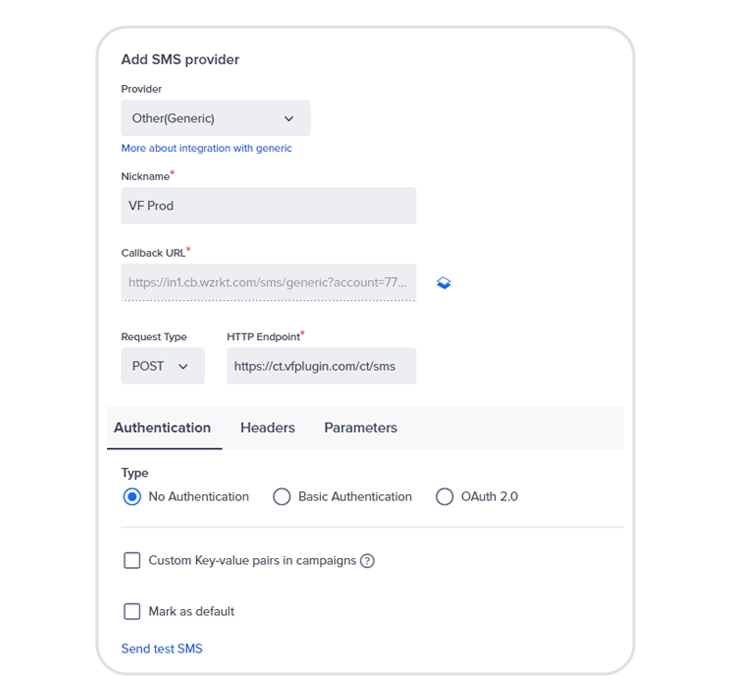The width and height of the screenshot is (730, 700).
Task: Click the Callback URL text field
Action: 269,282
